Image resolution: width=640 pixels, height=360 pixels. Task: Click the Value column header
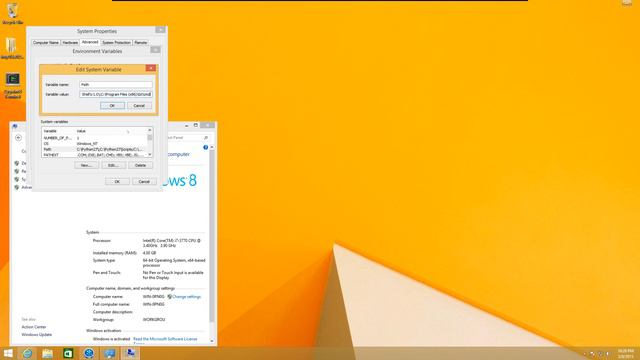111,131
